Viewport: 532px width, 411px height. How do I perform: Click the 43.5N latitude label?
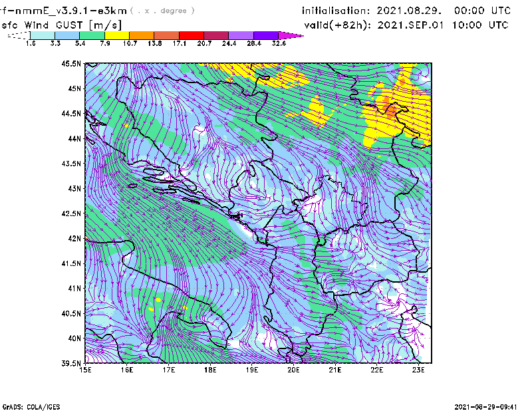[x=71, y=164]
